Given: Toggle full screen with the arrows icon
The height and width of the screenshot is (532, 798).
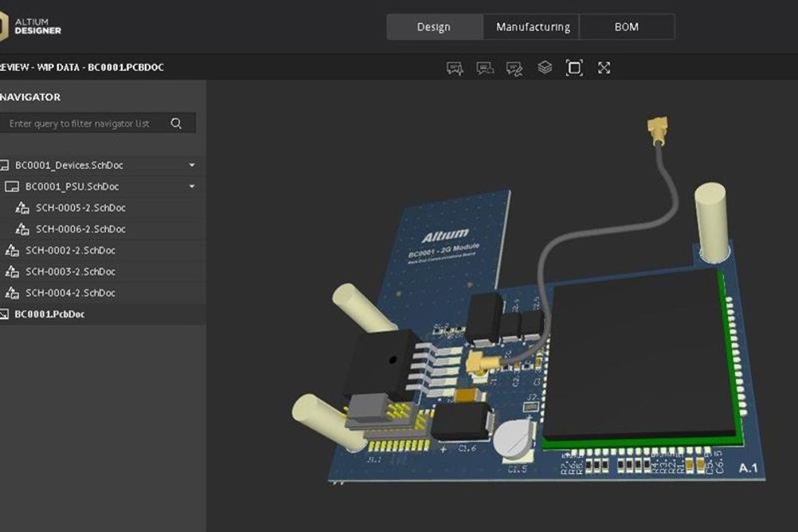Looking at the screenshot, I should [x=604, y=68].
